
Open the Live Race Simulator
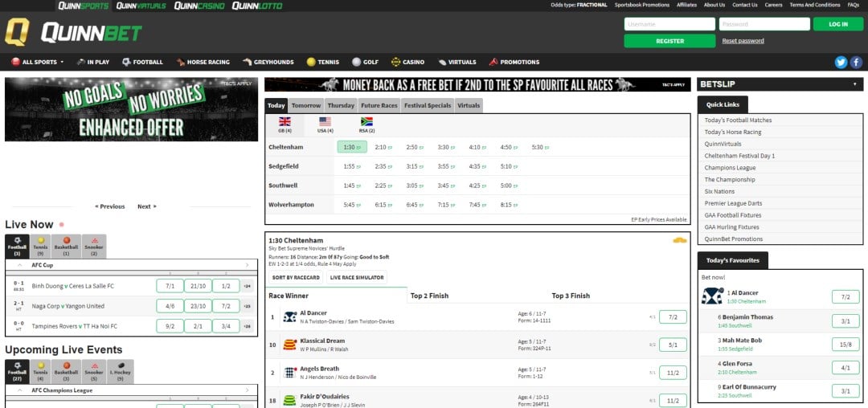[x=357, y=278]
